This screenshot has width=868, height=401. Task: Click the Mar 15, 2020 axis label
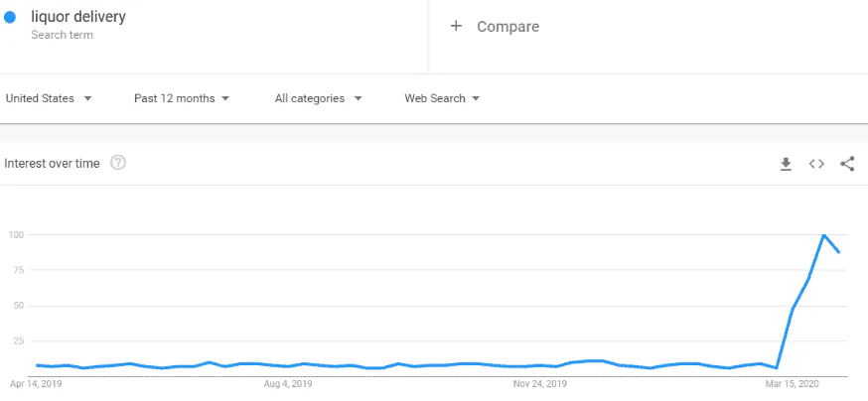(x=793, y=383)
